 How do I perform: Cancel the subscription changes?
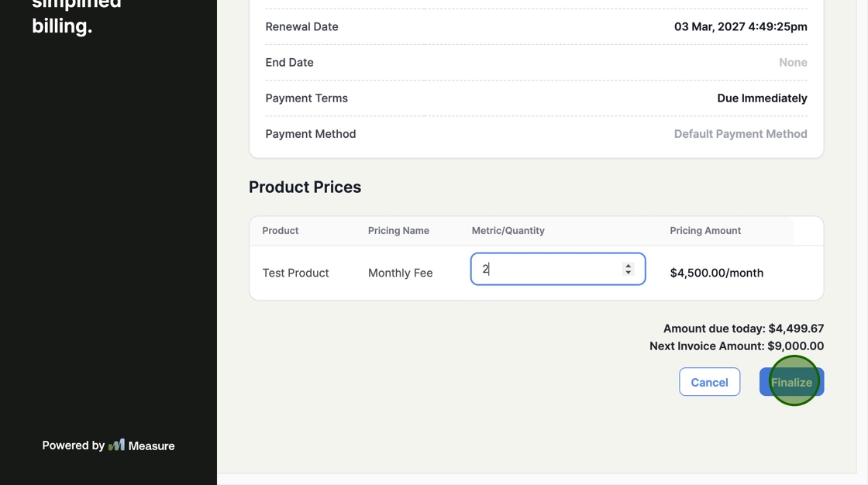coord(709,382)
